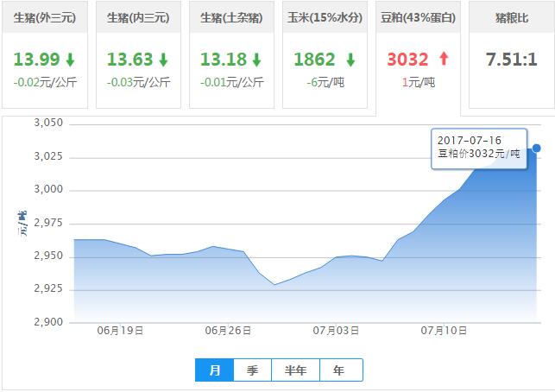The height and width of the screenshot is (392, 555).
Task: Click the 2017-07-16 chart tooltip
Action: 479,149
